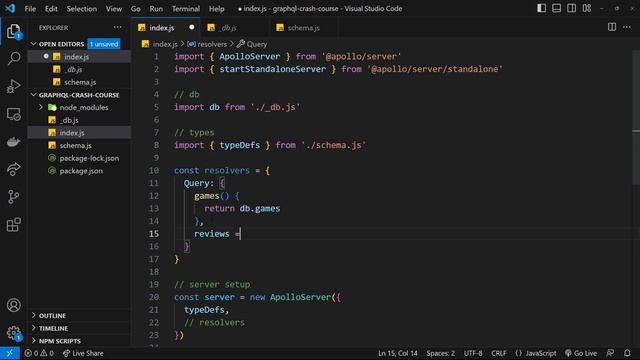Click Ln 15, Col 14 position indicator
Image resolution: width=640 pixels, height=360 pixels.
coord(398,353)
